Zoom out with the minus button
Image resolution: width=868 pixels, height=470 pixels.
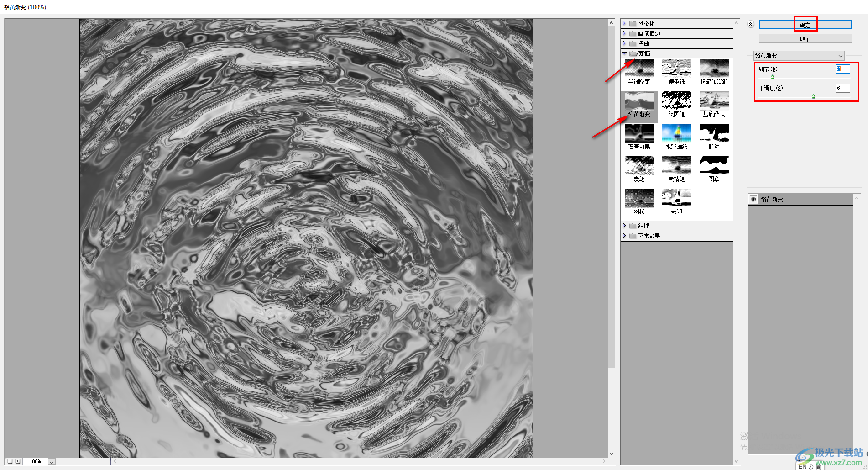(10, 461)
